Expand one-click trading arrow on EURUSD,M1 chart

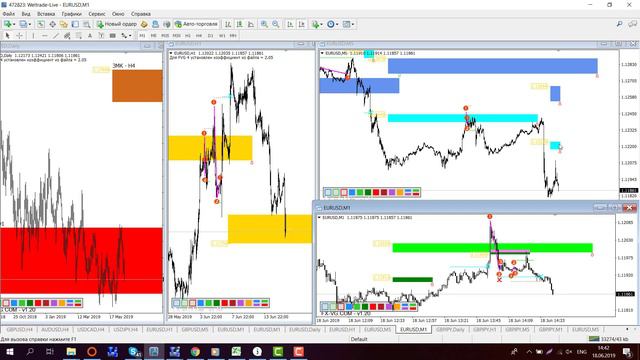[x=319, y=218]
